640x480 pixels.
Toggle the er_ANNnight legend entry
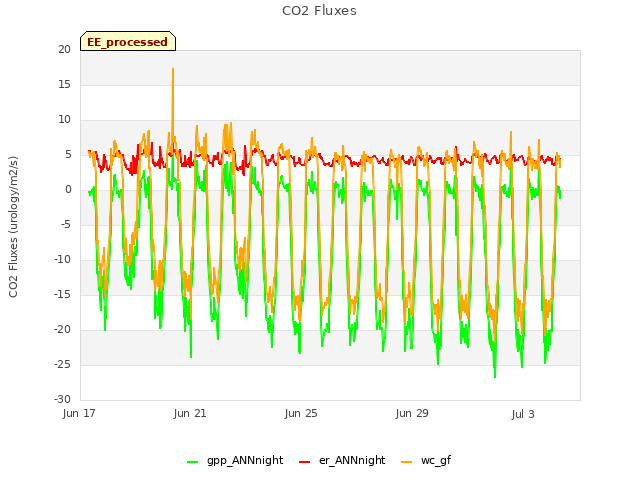(x=342, y=460)
